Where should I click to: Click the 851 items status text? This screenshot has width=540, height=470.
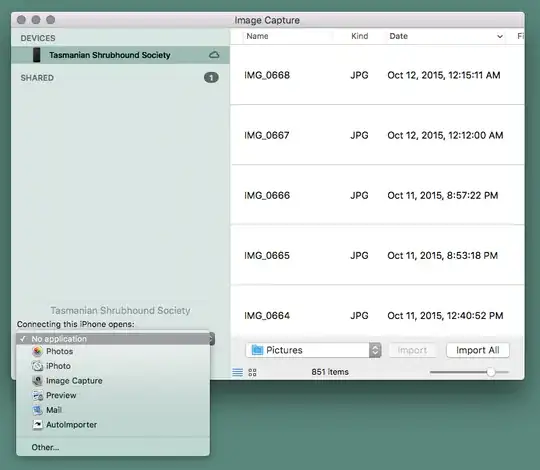pyautogui.click(x=330, y=372)
